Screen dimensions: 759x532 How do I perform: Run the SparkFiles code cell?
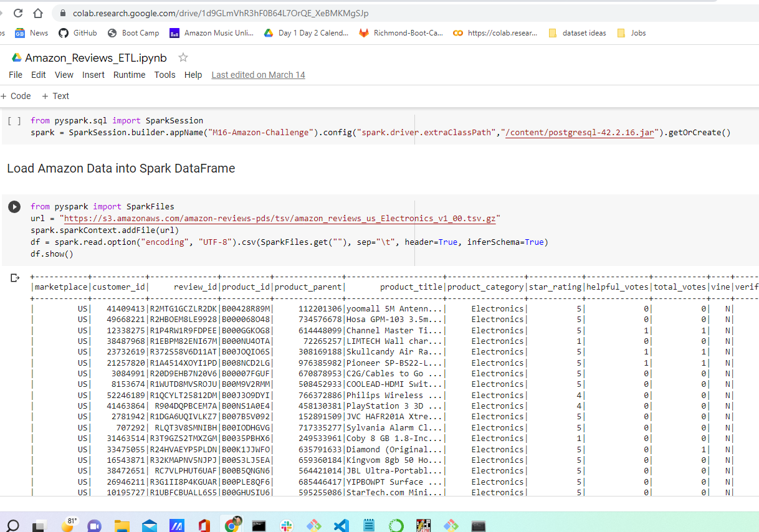[x=14, y=206]
